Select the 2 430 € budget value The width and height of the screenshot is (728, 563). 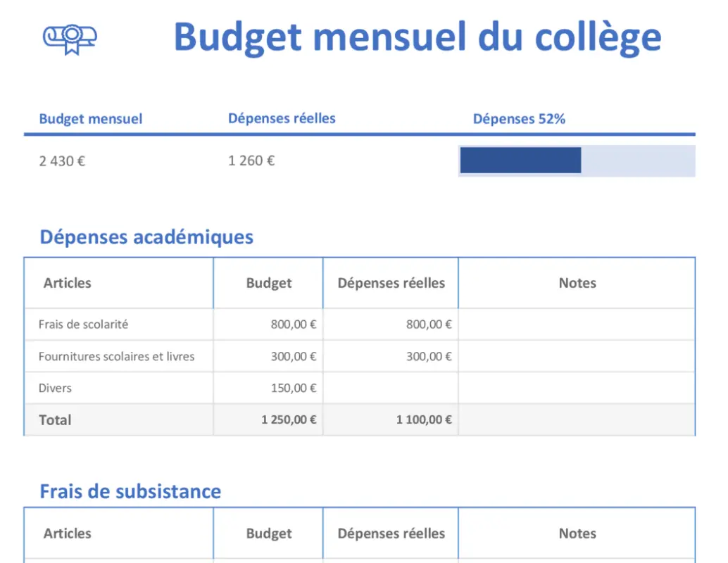pyautogui.click(x=62, y=161)
